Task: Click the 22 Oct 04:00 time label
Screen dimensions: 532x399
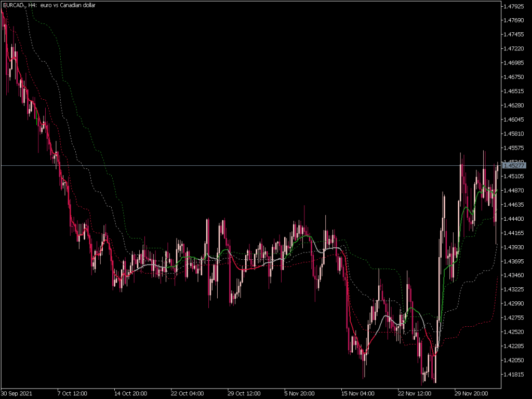Action: 187,393
